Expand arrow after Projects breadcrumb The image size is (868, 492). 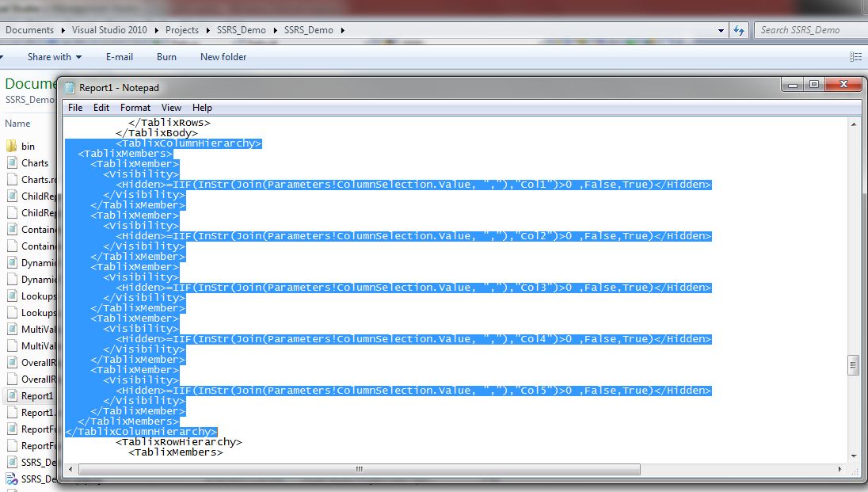pyautogui.click(x=207, y=30)
